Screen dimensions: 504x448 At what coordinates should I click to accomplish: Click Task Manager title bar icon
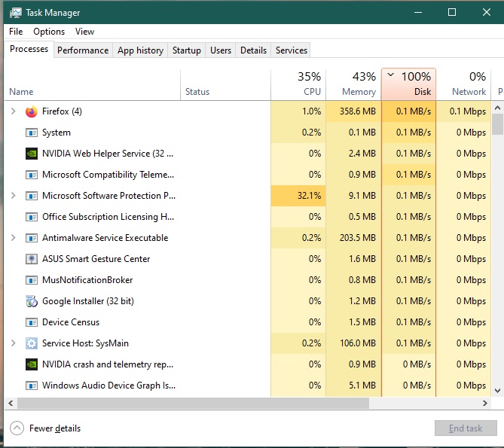15,13
